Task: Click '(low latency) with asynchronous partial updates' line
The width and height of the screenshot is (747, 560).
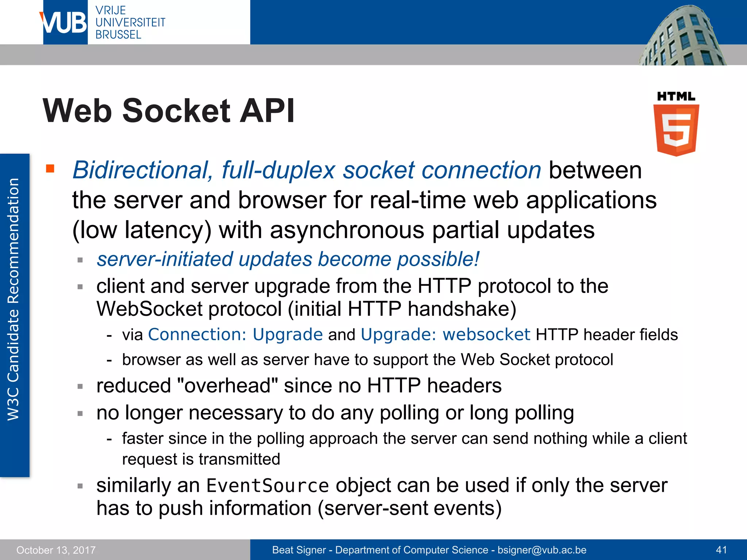Action: click(333, 231)
